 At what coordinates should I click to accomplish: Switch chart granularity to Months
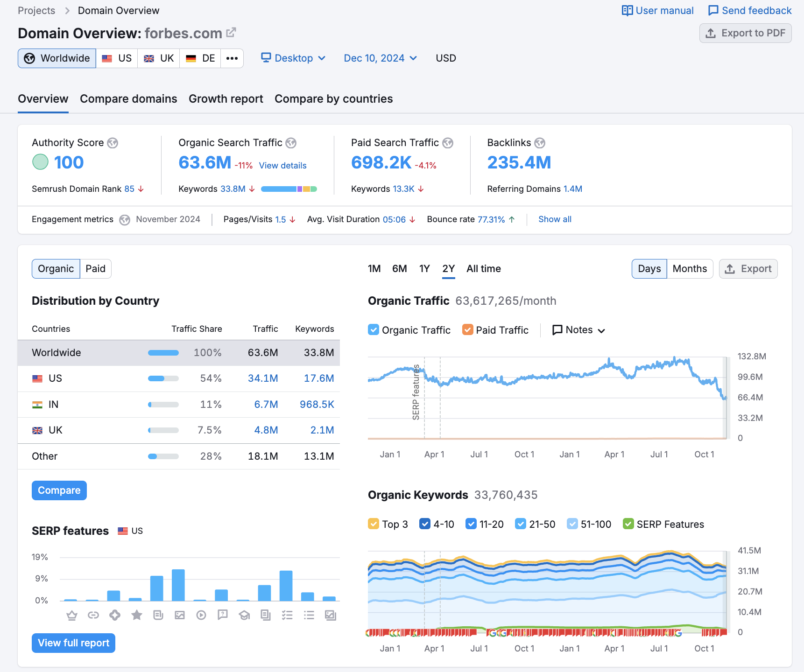(x=690, y=269)
